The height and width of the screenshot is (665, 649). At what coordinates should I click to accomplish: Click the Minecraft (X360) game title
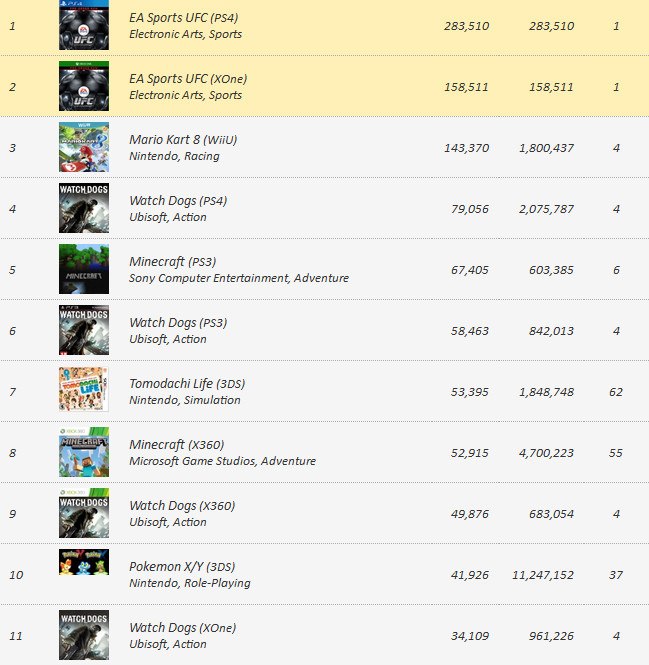(x=178, y=445)
